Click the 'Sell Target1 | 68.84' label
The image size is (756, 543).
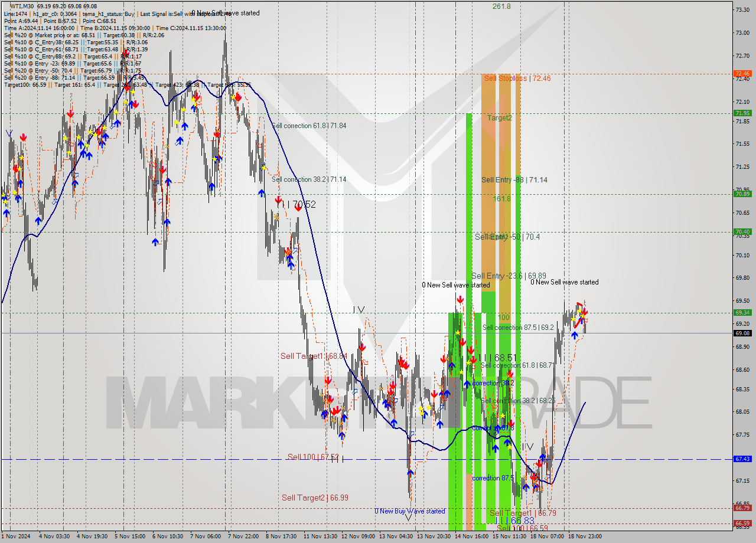click(313, 356)
